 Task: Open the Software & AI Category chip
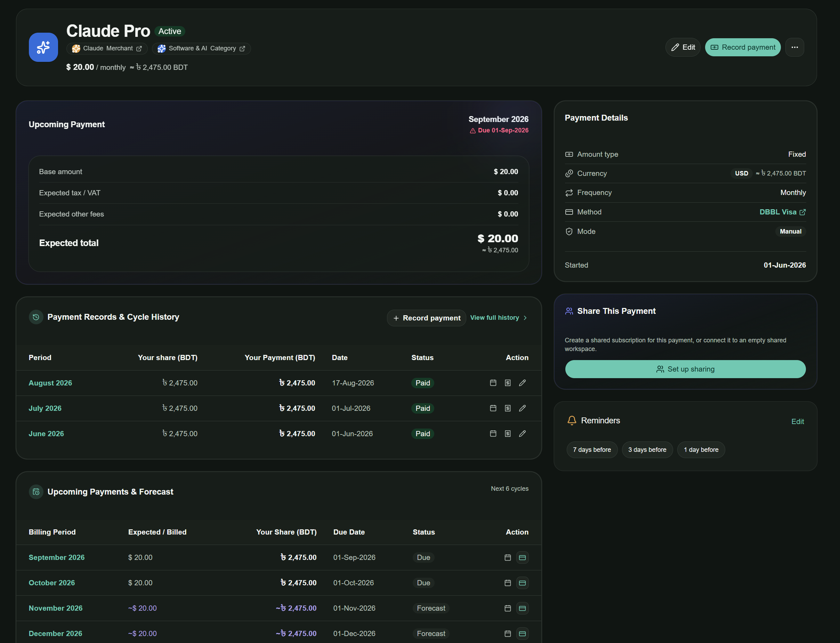[201, 48]
